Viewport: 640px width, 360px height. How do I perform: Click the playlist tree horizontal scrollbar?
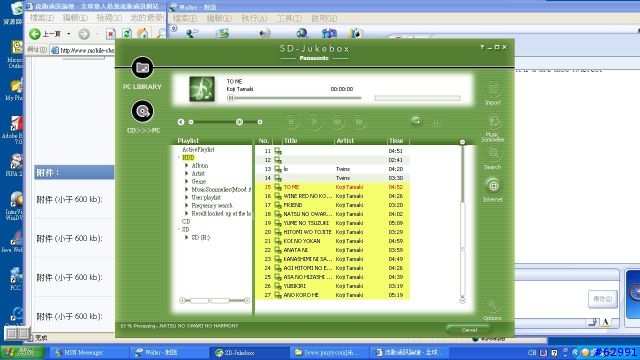point(215,301)
